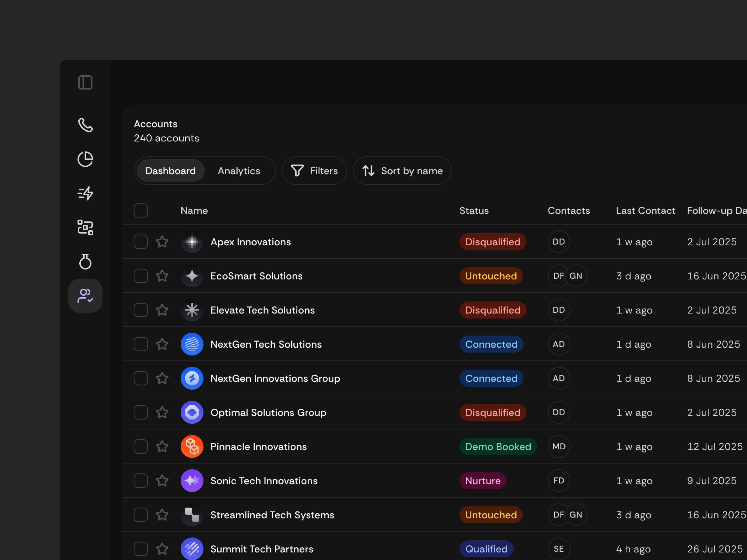The image size is (747, 560).
Task: Open Streamlined Tech Systems Untouched status badge
Action: (x=491, y=514)
